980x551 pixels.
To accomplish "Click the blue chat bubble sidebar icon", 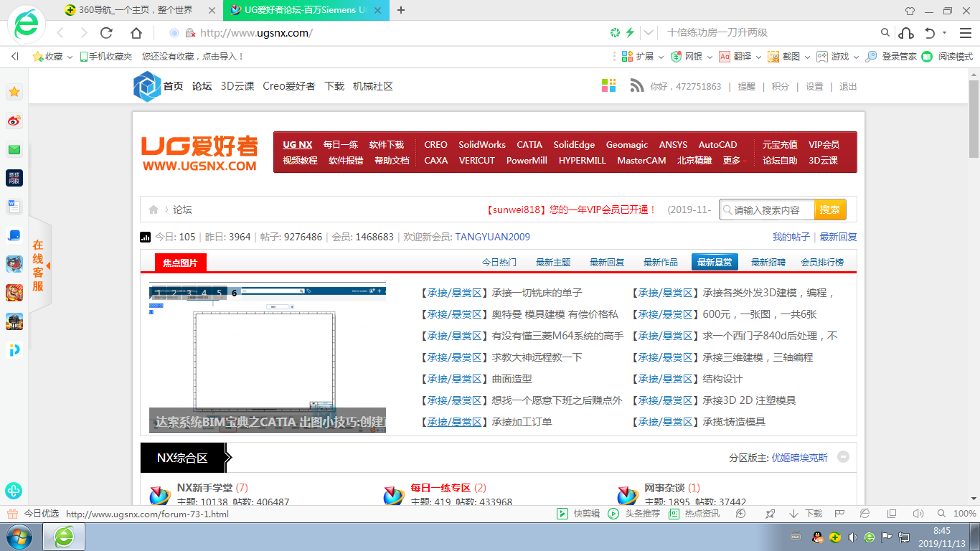I will point(14,235).
